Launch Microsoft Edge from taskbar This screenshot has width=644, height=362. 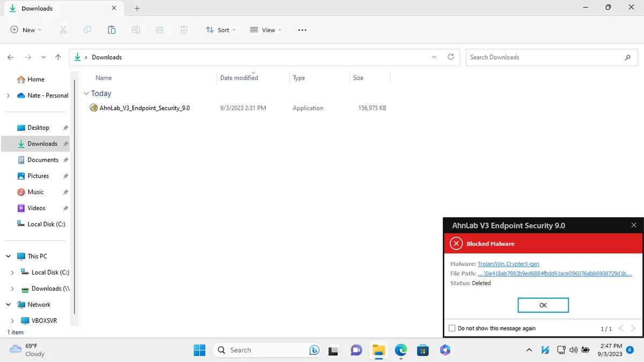pos(401,350)
